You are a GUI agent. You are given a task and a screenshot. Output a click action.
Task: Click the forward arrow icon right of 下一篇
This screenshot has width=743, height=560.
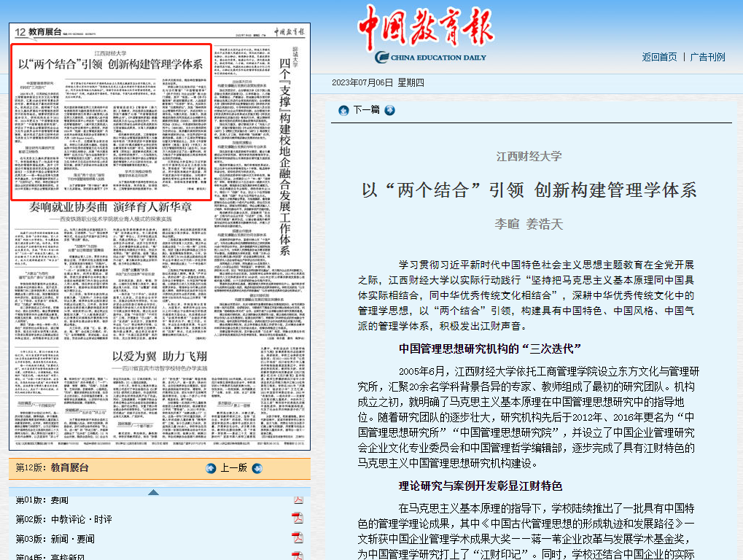coord(389,110)
